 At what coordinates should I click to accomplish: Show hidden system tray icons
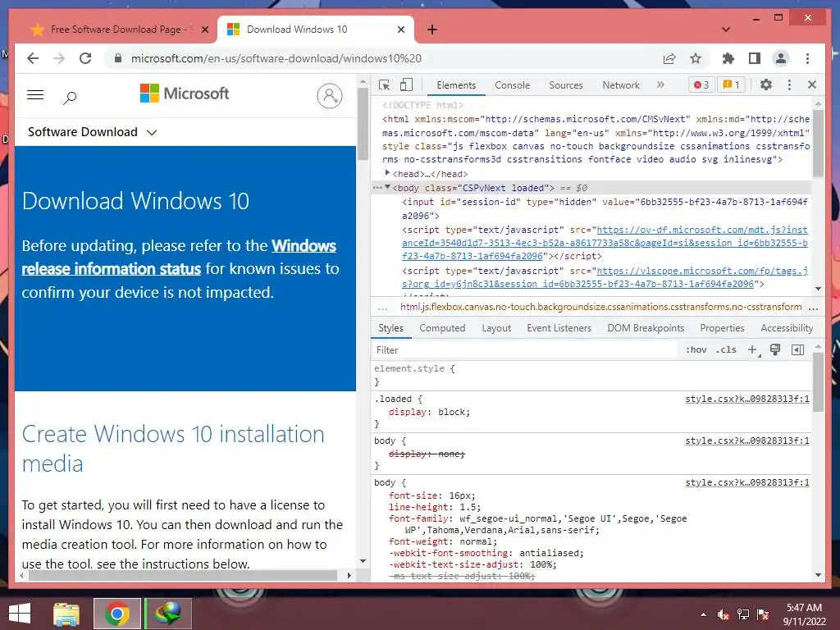coord(703,614)
